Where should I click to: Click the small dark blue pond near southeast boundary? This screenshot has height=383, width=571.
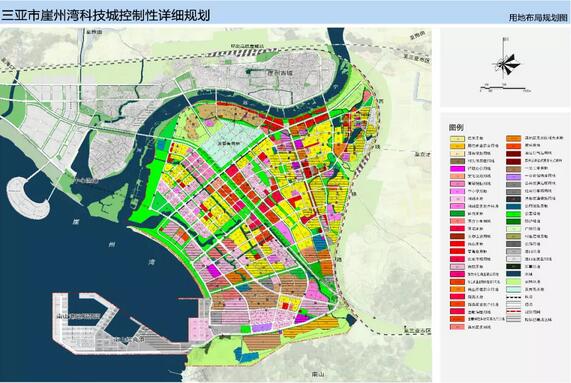[352, 321]
